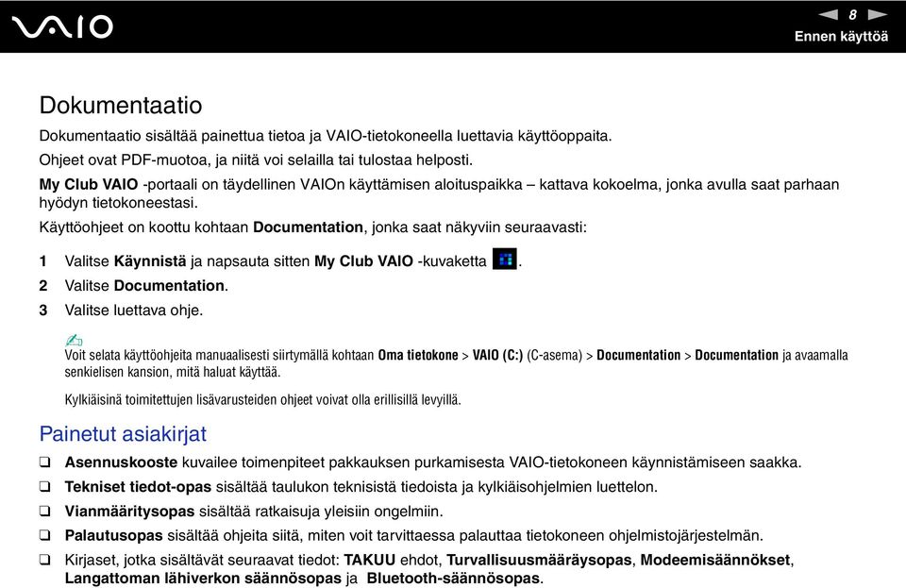Click bold Documentation in Käyttöohjeet sentence
This screenshot has height=588, width=906.
(x=308, y=227)
